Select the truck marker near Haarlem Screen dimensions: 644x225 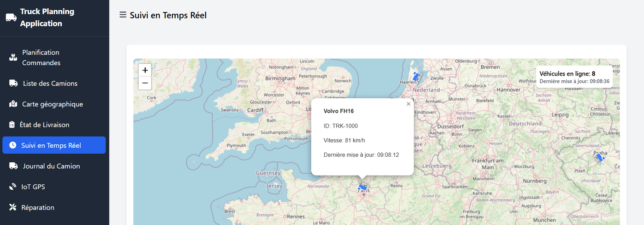pos(416,76)
